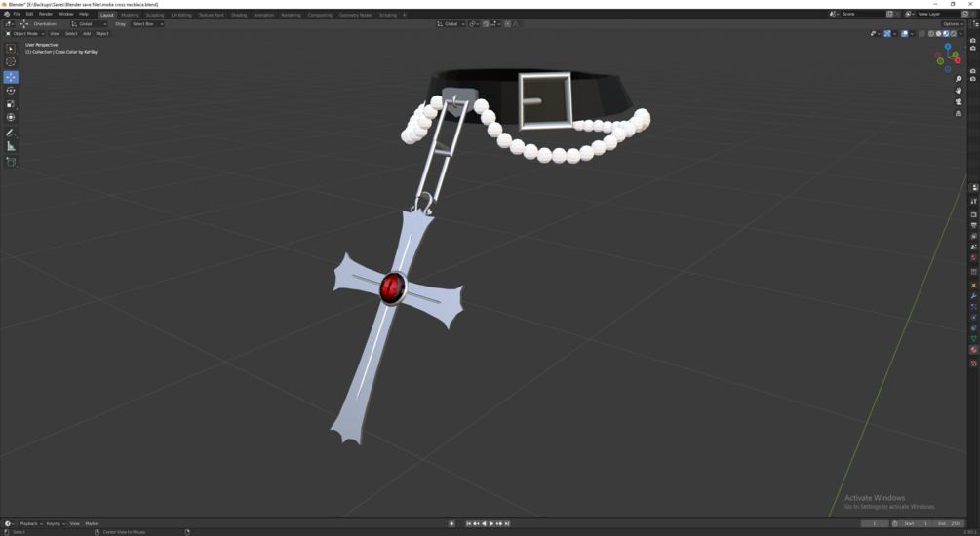Activate the Rotate tool
Viewport: 980px width, 536px height.
[11, 91]
